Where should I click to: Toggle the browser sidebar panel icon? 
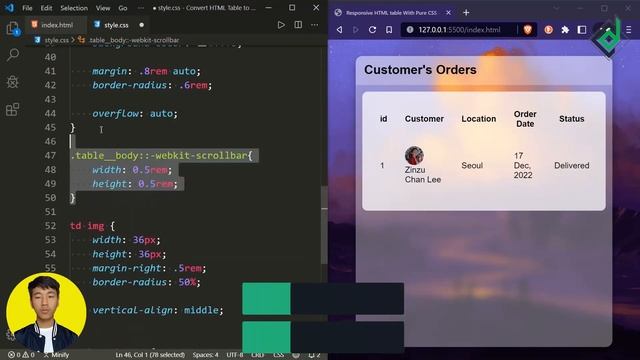tap(582, 29)
